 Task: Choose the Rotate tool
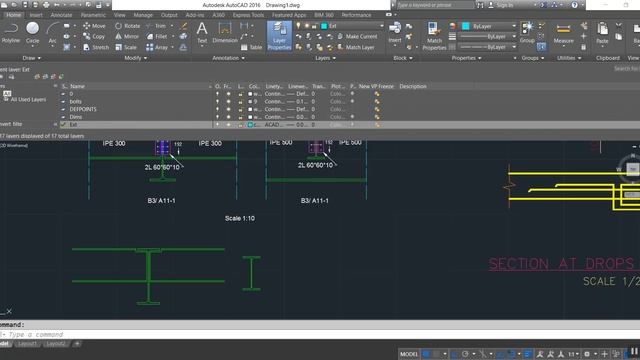coord(127,26)
